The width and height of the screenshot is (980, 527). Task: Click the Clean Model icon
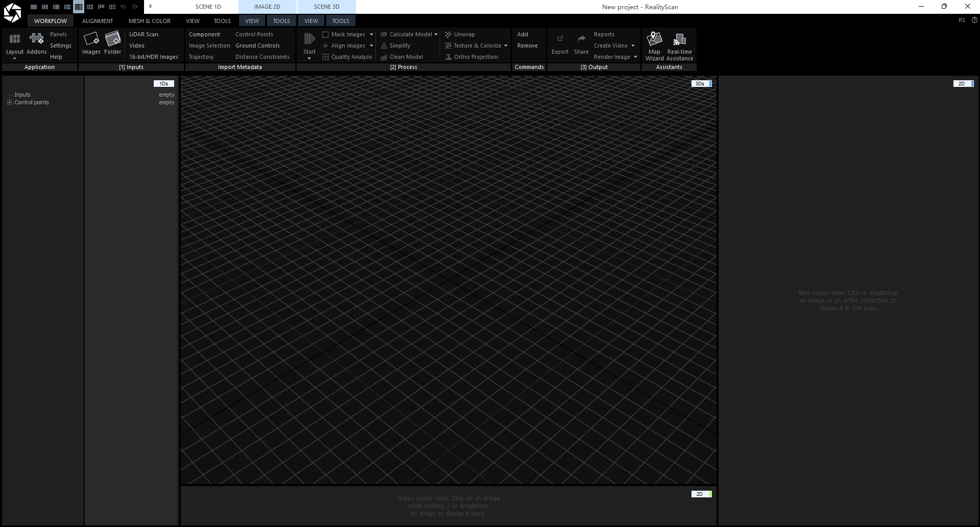coord(384,57)
